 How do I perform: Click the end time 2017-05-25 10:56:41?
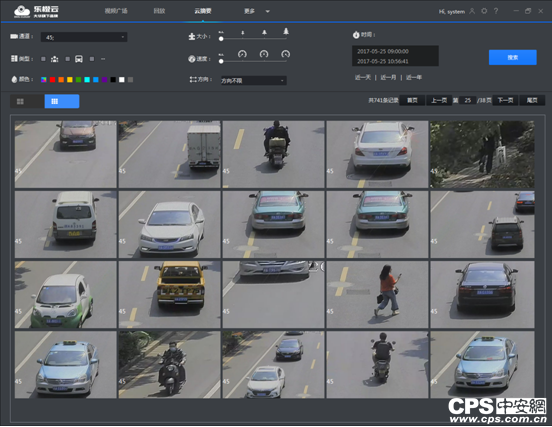[383, 62]
